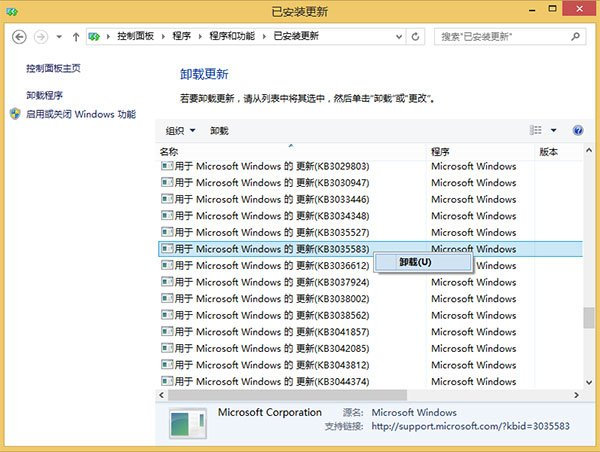
Task: Click the Back navigation arrow
Action: [19, 37]
